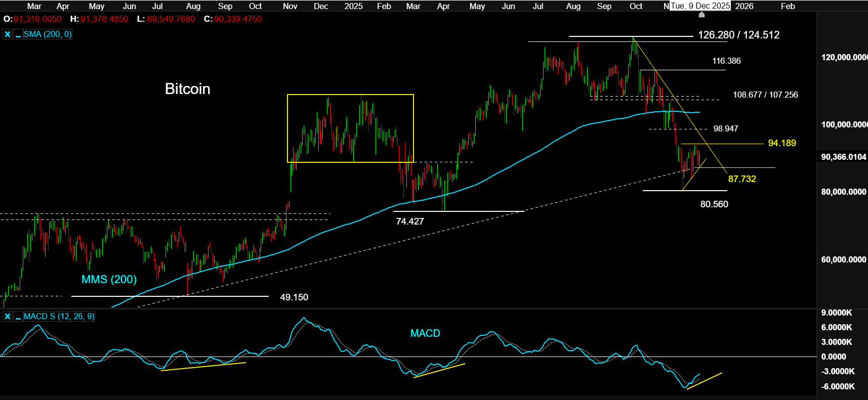Screen dimensions: 868x400
Task: Click the high value '91,378.4850'
Action: click(x=104, y=19)
